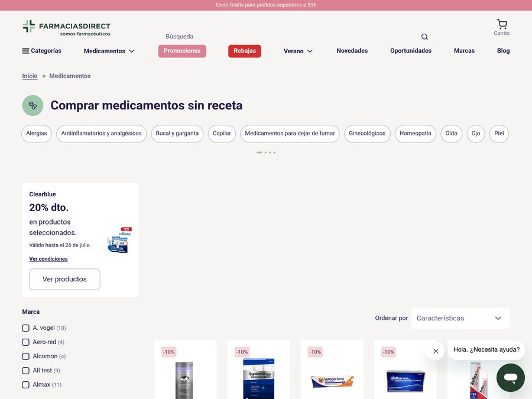This screenshot has width=532, height=399.
Task: Check the Aero-red brand filter
Action: click(x=25, y=342)
